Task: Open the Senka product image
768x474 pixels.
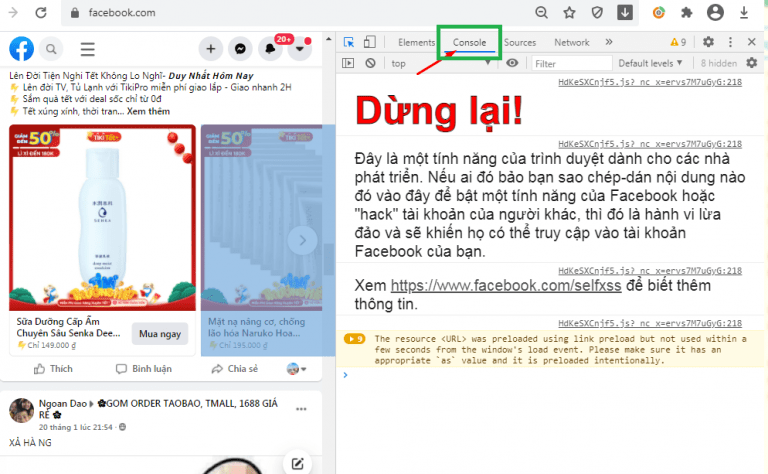Action: 102,218
